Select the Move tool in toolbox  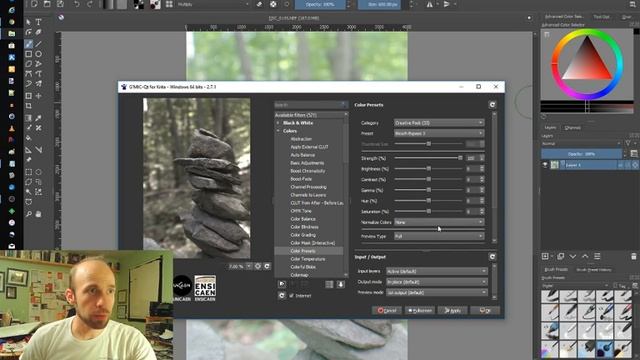tap(38, 96)
